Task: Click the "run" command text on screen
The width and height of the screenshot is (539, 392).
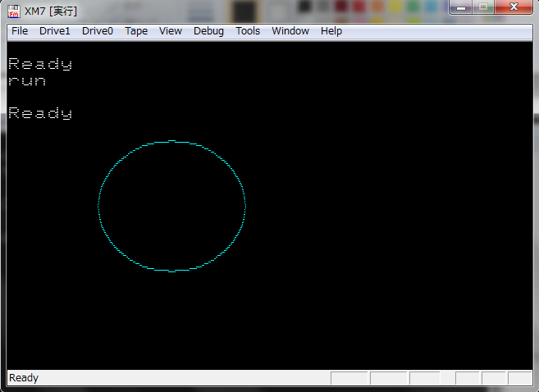Action: point(27,81)
